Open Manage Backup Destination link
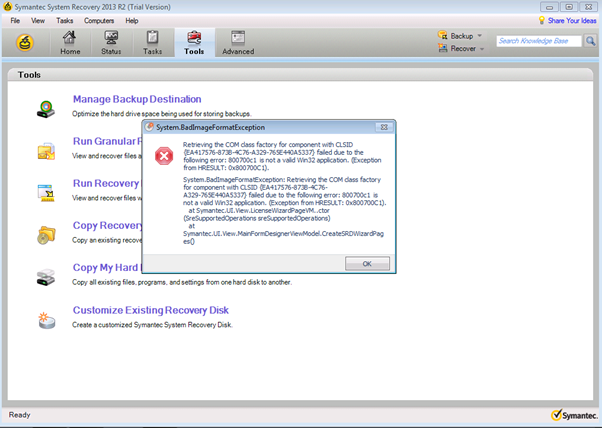602x428 pixels. click(x=137, y=99)
